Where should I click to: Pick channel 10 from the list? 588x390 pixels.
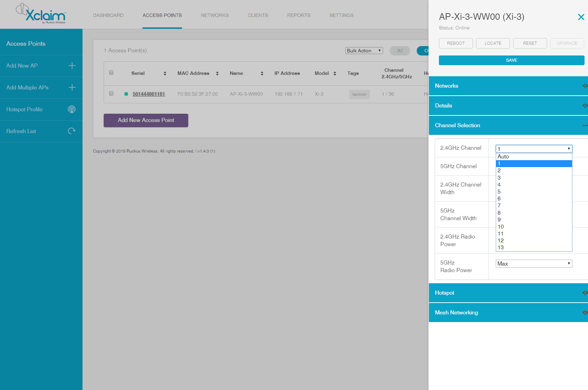[x=534, y=227]
